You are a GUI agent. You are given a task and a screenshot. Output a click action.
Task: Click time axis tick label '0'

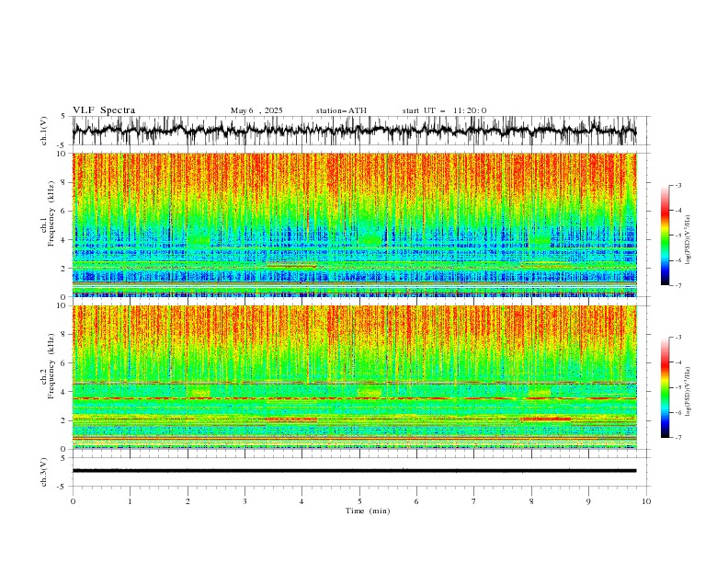[73, 501]
